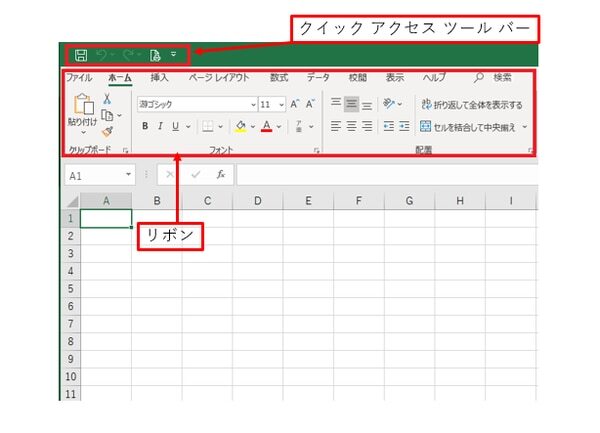Click the Cut scissors icon
The width and height of the screenshot is (600, 433).
click(107, 99)
